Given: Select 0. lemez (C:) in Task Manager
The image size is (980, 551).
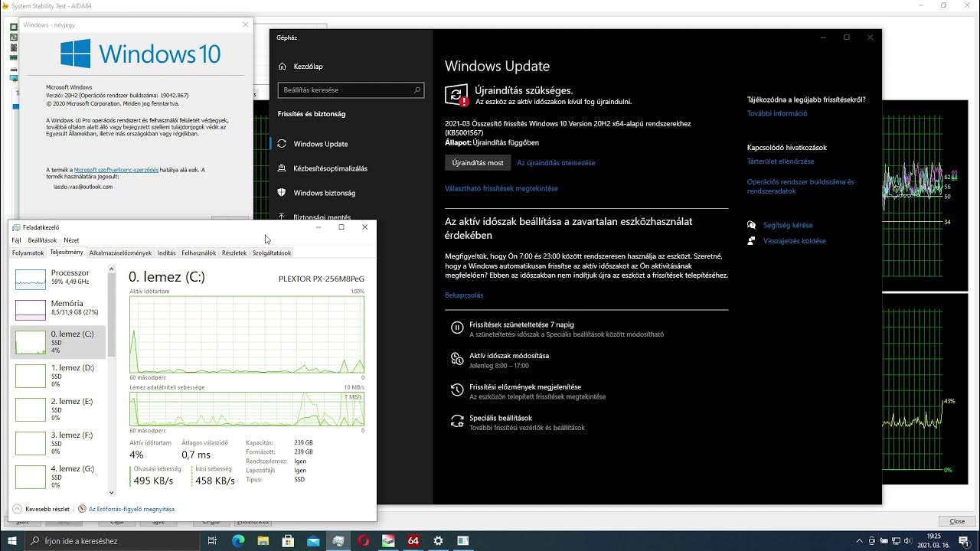Looking at the screenshot, I should point(58,341).
